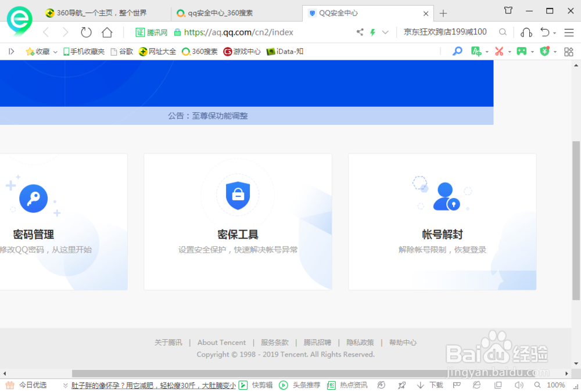This screenshot has height=392, width=581.
Task: Open the 游戏中心 bookmark
Action: pyautogui.click(x=242, y=52)
